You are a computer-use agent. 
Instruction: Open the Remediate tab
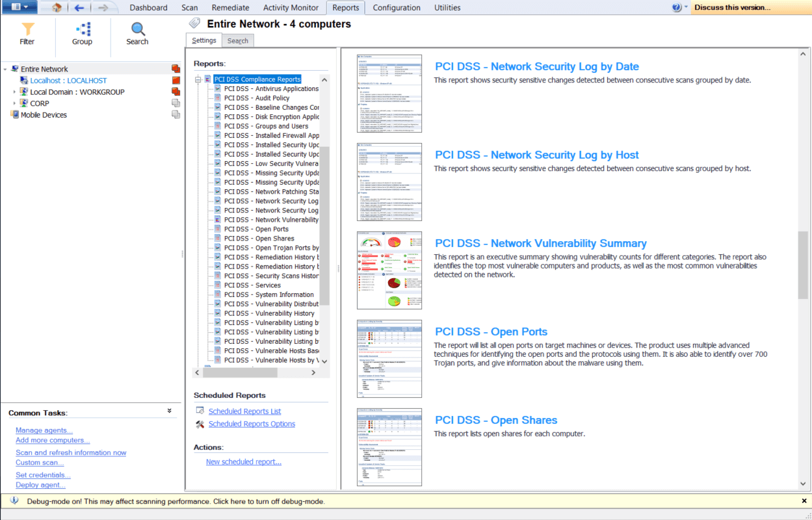pyautogui.click(x=230, y=8)
